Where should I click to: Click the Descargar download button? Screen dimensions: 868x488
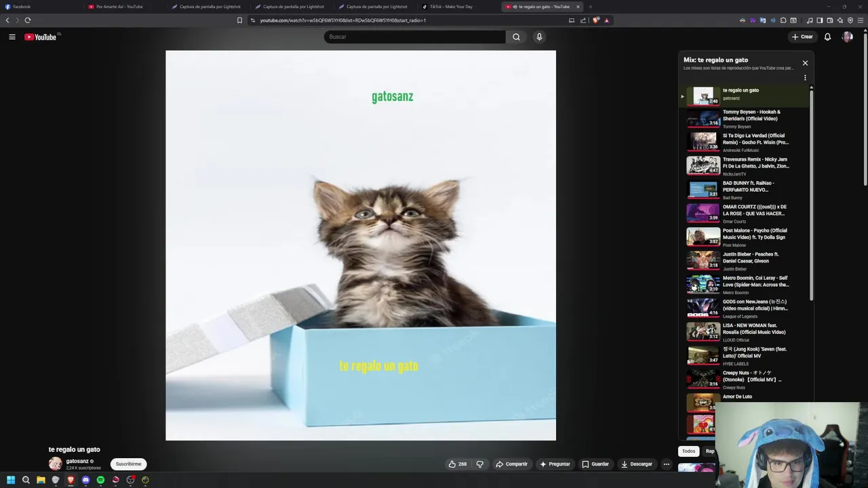pyautogui.click(x=637, y=464)
